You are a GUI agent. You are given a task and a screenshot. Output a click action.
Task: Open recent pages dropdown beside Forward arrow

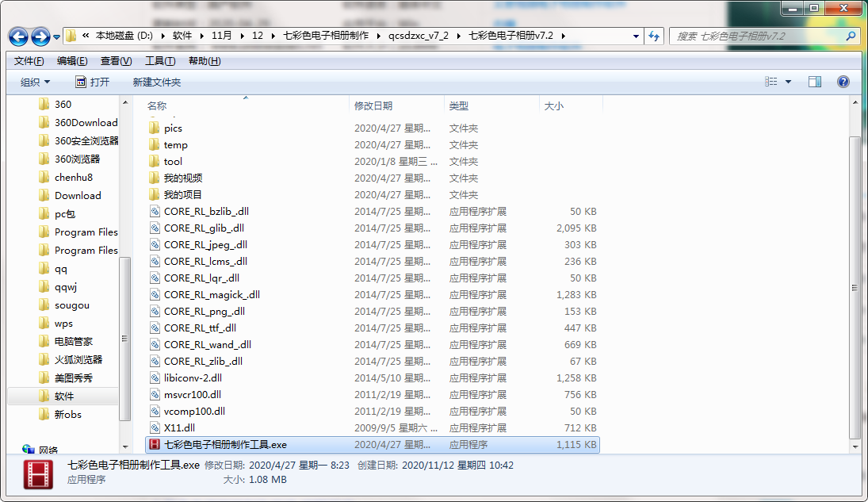coord(56,37)
